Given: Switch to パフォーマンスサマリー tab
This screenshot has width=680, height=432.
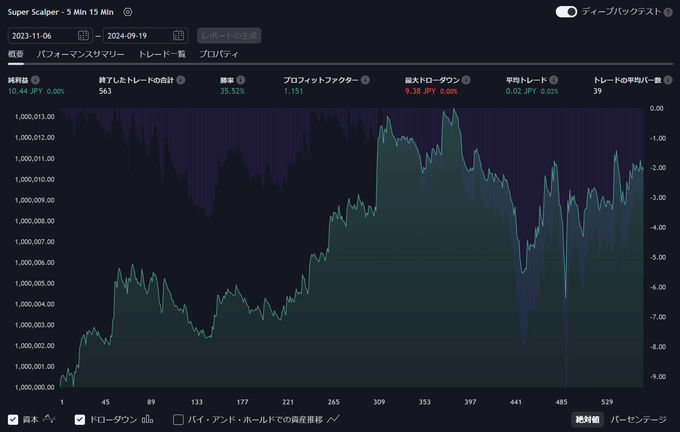Looking at the screenshot, I should click(x=80, y=54).
